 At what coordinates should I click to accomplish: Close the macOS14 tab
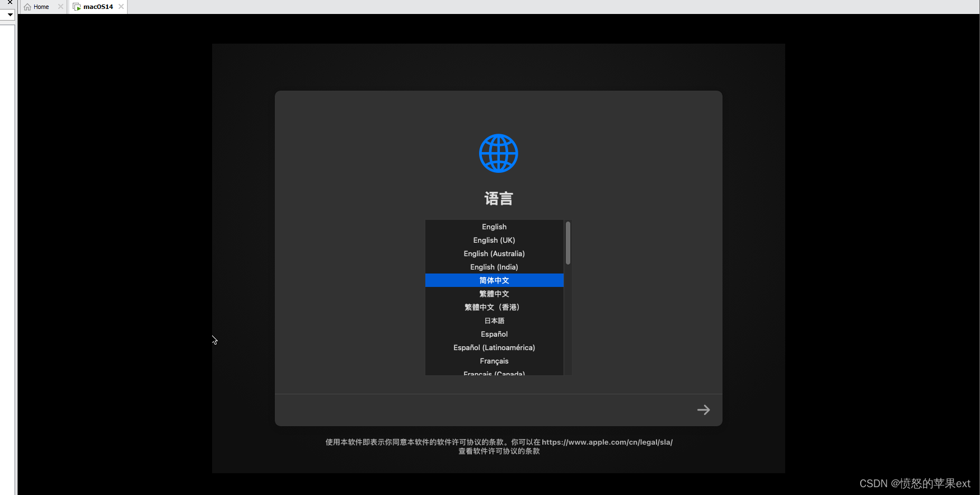[x=121, y=7]
